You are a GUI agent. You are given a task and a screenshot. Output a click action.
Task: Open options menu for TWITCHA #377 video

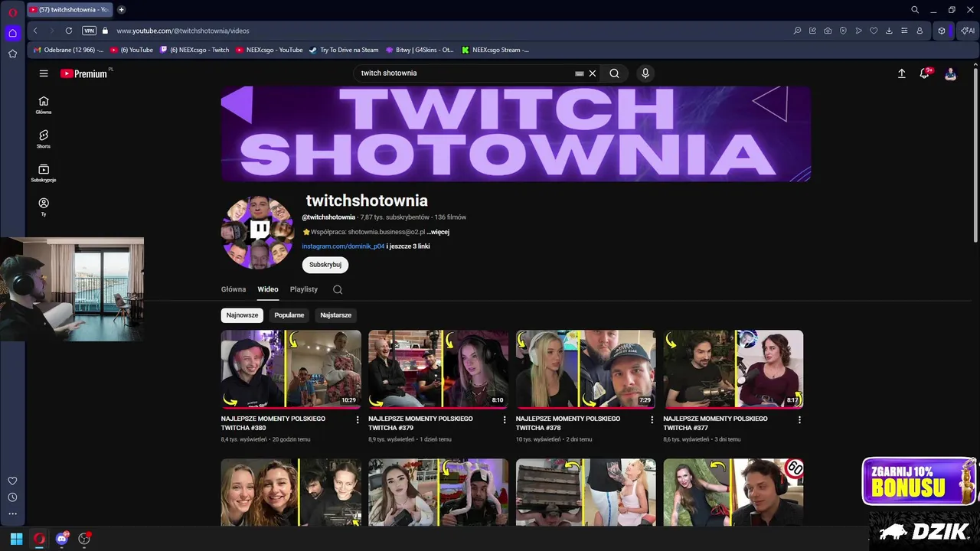[x=799, y=419]
